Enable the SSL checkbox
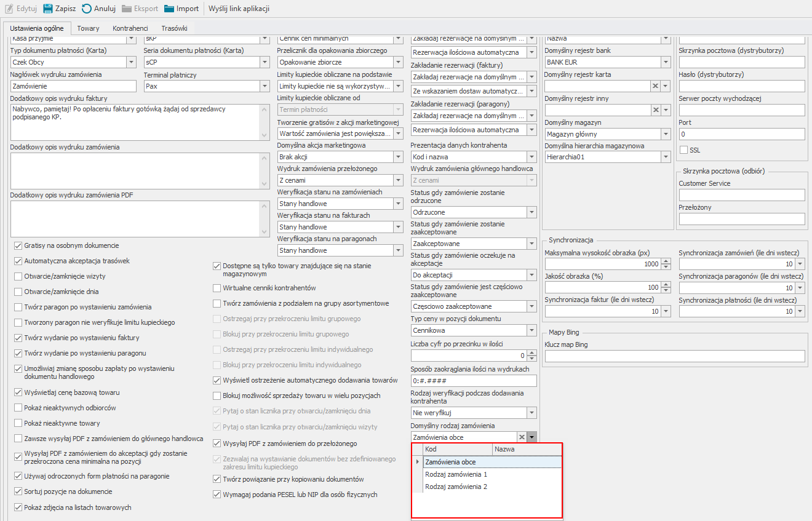 point(683,150)
